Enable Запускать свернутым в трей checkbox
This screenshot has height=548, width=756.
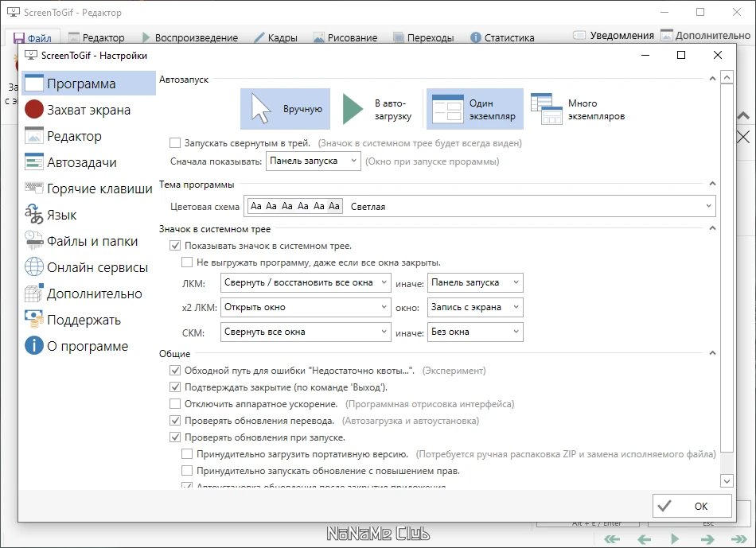(x=174, y=143)
